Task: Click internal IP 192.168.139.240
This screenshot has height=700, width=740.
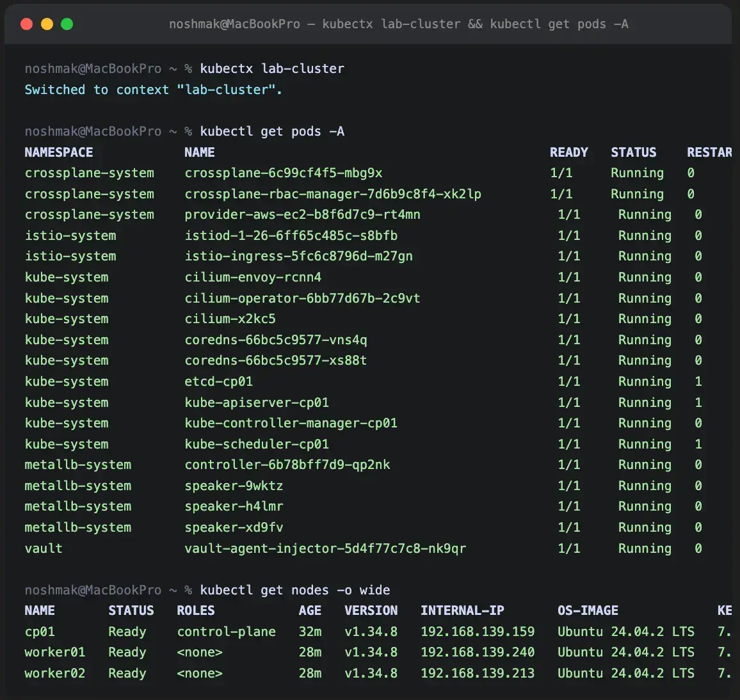Action: coord(478,653)
